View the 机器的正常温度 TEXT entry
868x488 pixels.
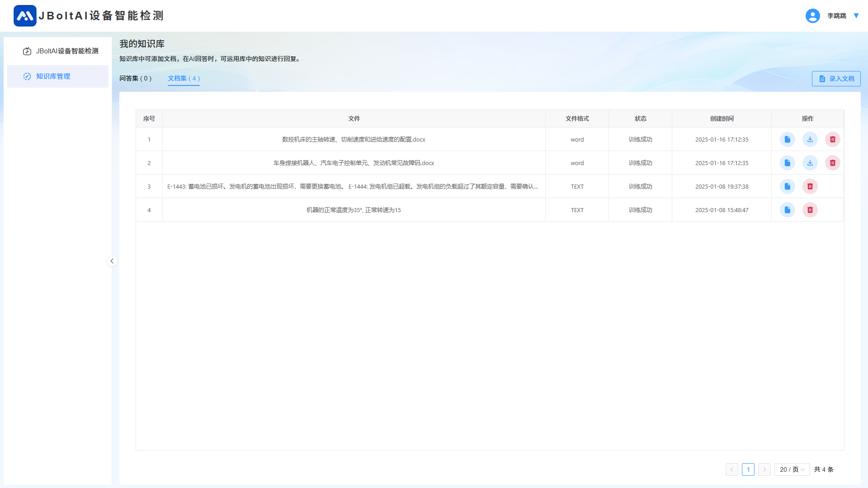pos(787,210)
